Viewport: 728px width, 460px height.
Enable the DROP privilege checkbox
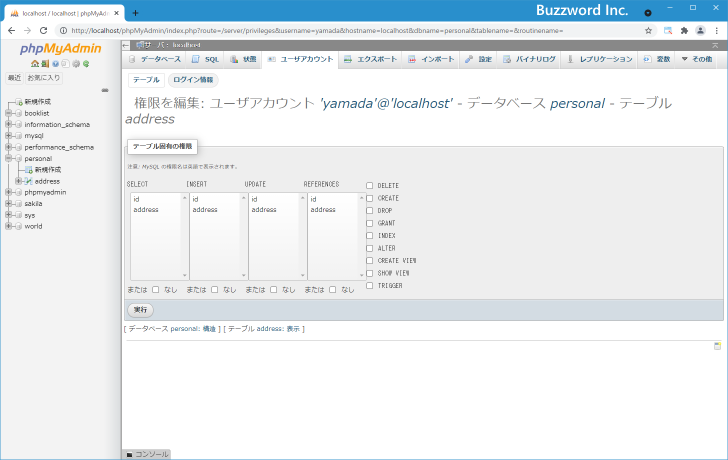[x=370, y=211]
